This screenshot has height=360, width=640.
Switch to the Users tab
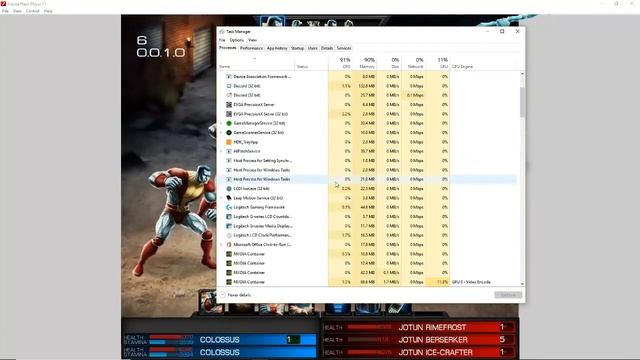[313, 48]
